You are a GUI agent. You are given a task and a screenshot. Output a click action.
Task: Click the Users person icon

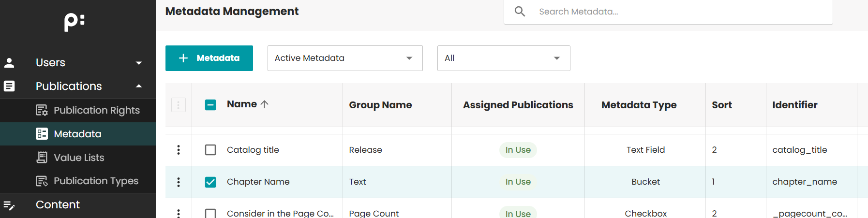[x=9, y=63]
